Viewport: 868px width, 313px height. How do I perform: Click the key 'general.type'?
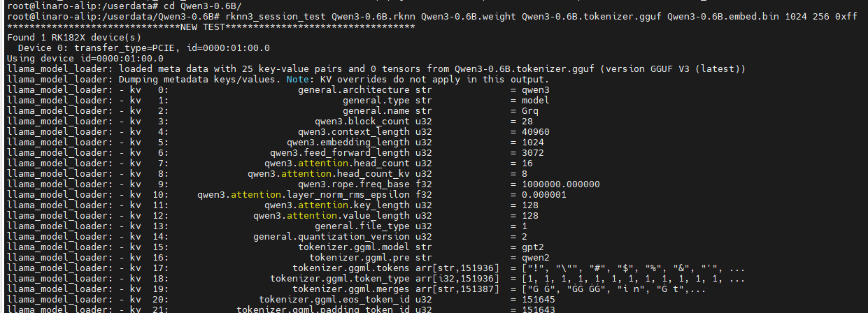point(376,100)
